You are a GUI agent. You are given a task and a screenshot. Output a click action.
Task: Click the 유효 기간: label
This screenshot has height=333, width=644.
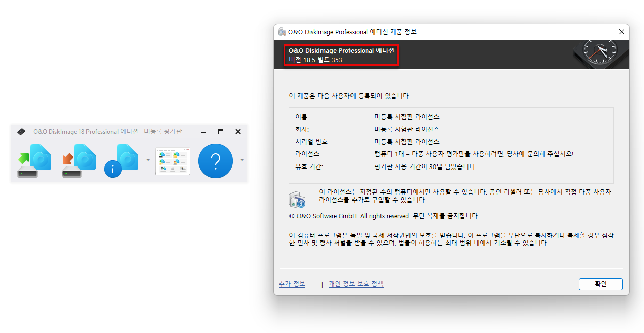pos(309,166)
